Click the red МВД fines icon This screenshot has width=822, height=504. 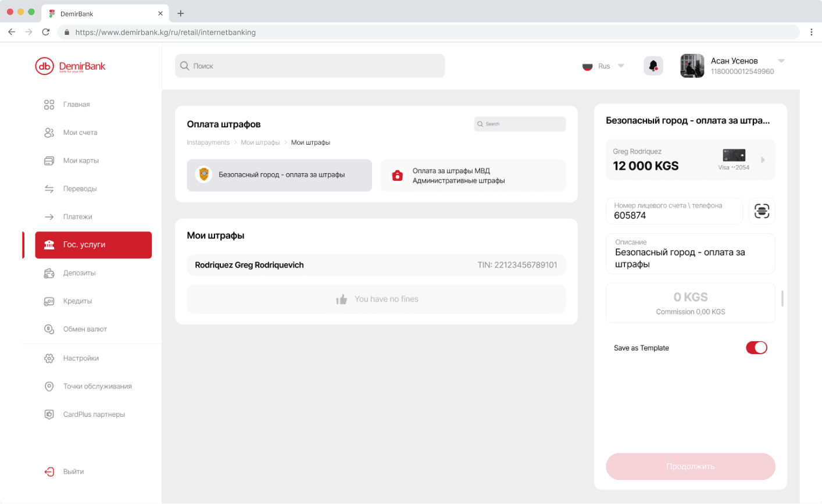click(398, 176)
